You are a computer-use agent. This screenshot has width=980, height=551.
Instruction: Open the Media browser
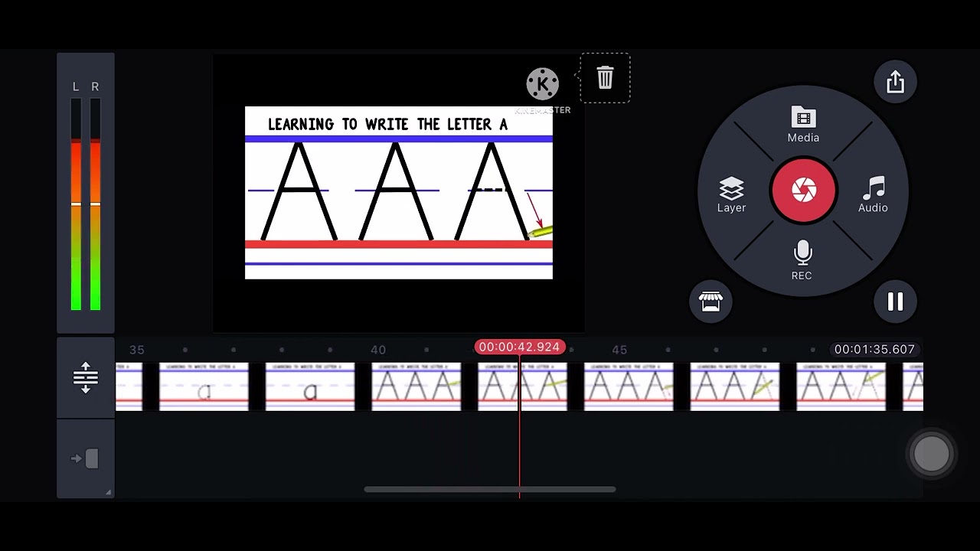pos(803,125)
